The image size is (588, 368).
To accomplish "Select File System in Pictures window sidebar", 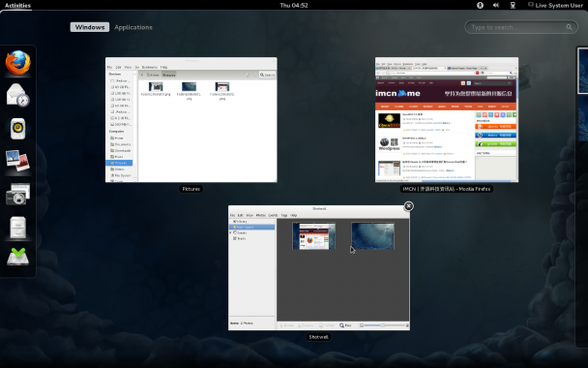I will 120,175.
